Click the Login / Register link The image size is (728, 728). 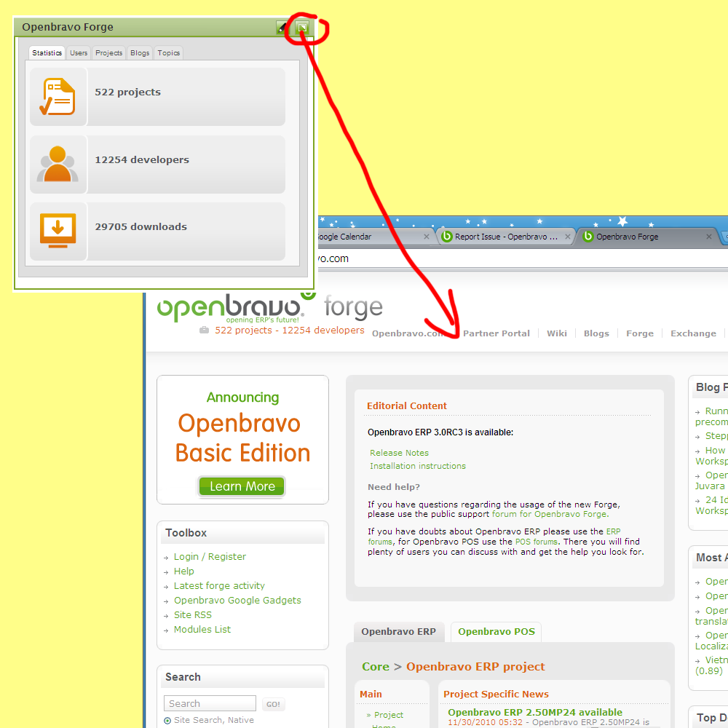(210, 557)
